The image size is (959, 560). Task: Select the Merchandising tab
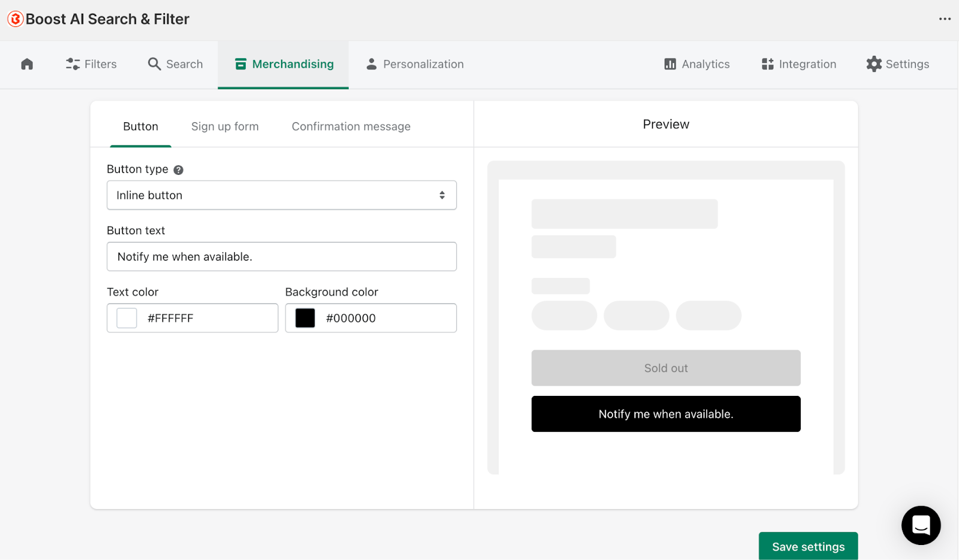tap(284, 64)
